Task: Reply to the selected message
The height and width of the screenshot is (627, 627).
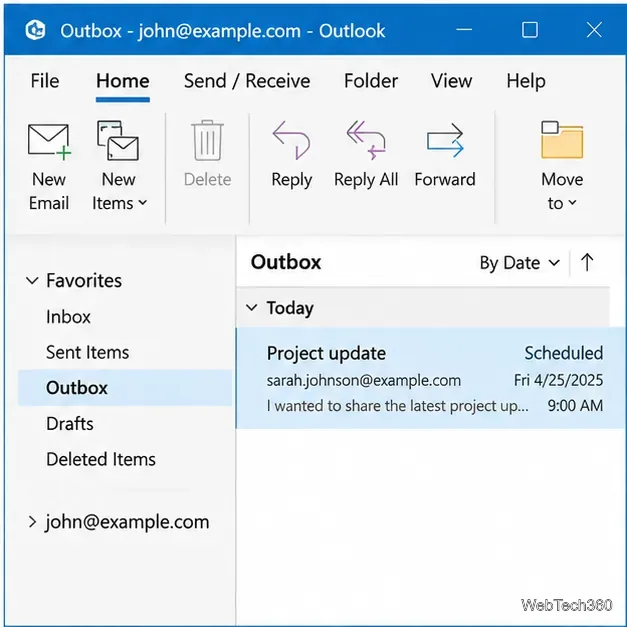Action: tap(292, 155)
